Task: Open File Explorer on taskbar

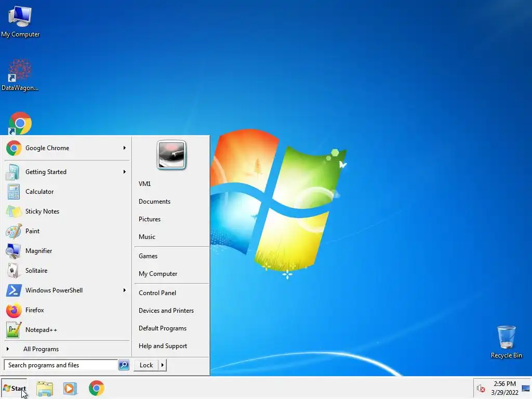Action: pyautogui.click(x=45, y=388)
